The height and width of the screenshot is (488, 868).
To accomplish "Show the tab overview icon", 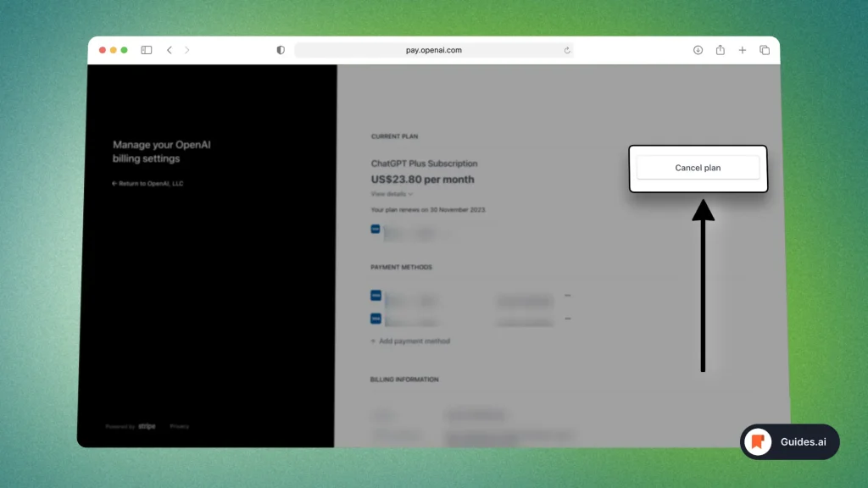I will pos(765,50).
